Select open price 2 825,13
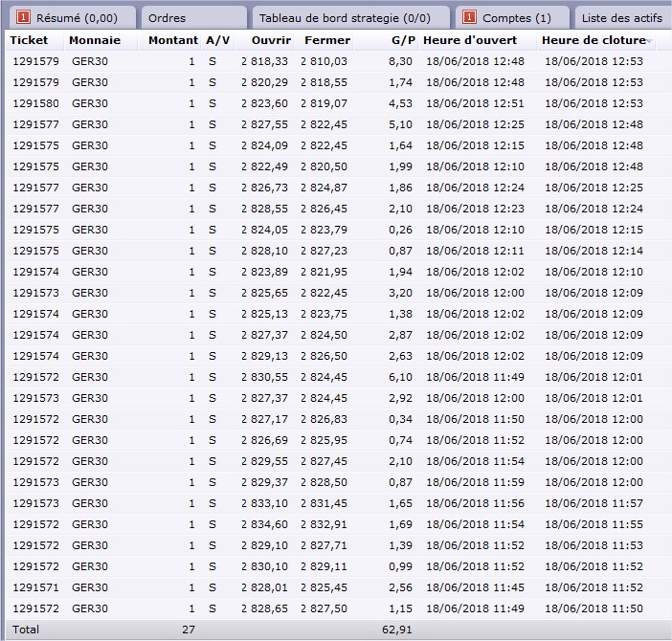 264,314
